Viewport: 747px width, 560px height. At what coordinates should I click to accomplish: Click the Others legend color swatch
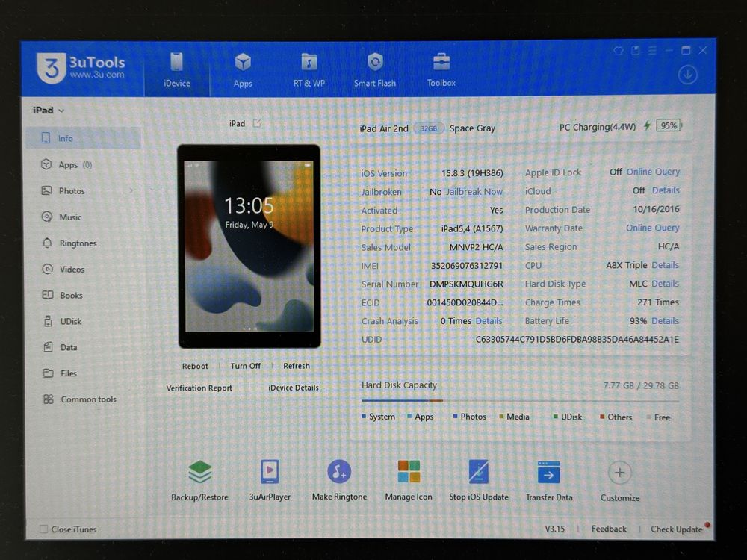click(x=602, y=417)
